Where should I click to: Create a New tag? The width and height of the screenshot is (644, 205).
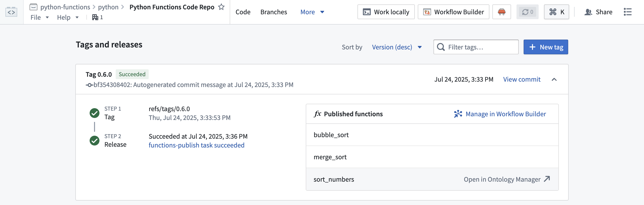click(546, 47)
